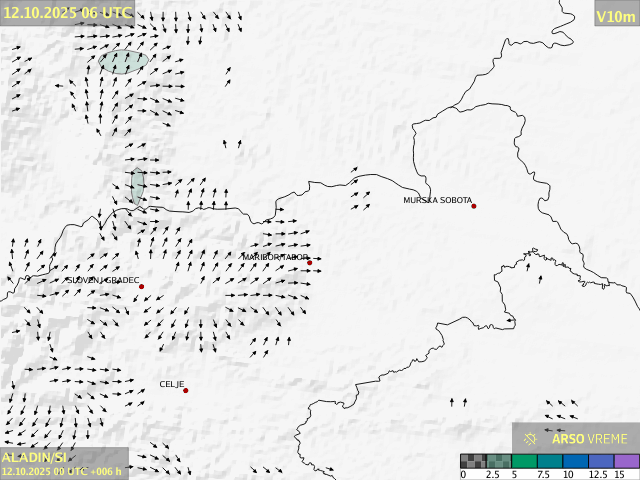Select the dark blue 10 legend swatch
640x480 pixels.
575,462
